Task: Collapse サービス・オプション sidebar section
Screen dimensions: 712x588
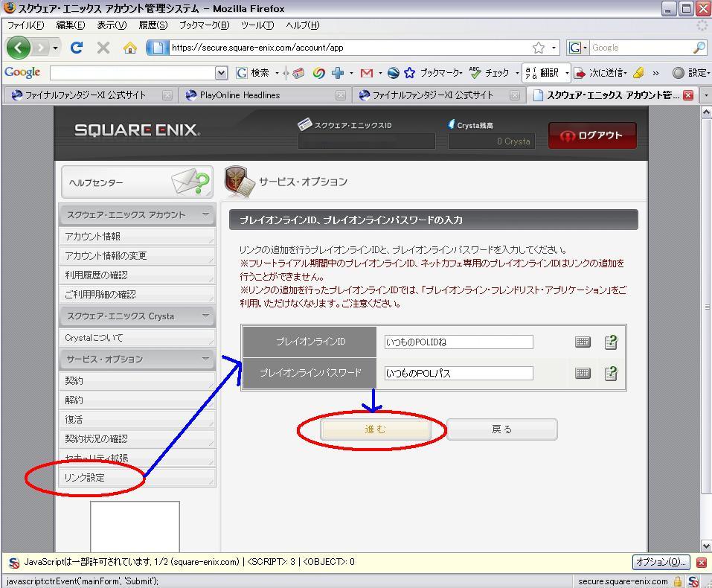Action: [x=205, y=359]
